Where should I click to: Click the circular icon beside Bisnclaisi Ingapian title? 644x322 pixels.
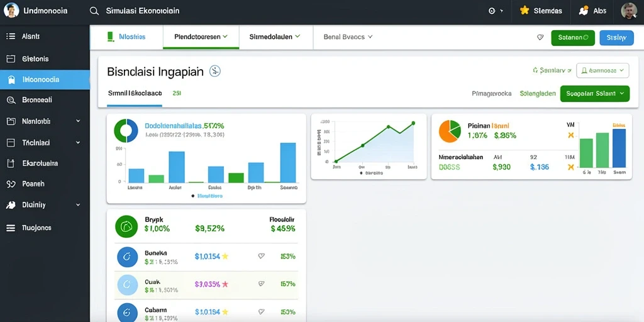[x=215, y=71]
